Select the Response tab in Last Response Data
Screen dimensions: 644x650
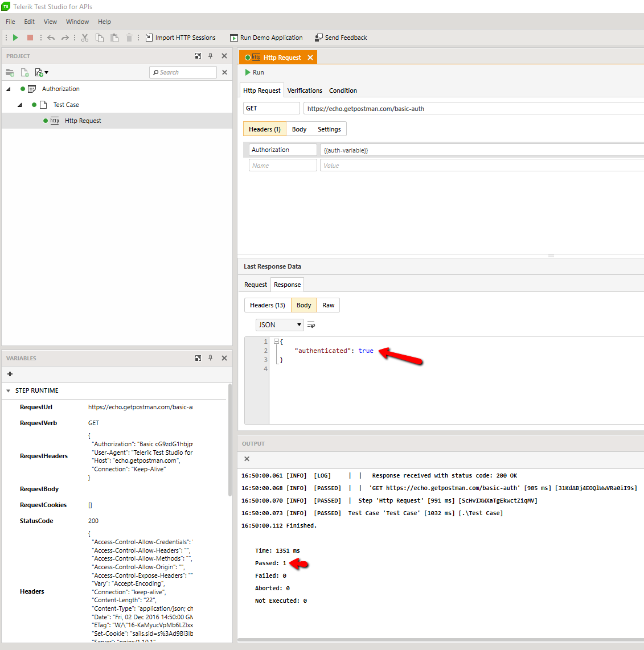[288, 285]
